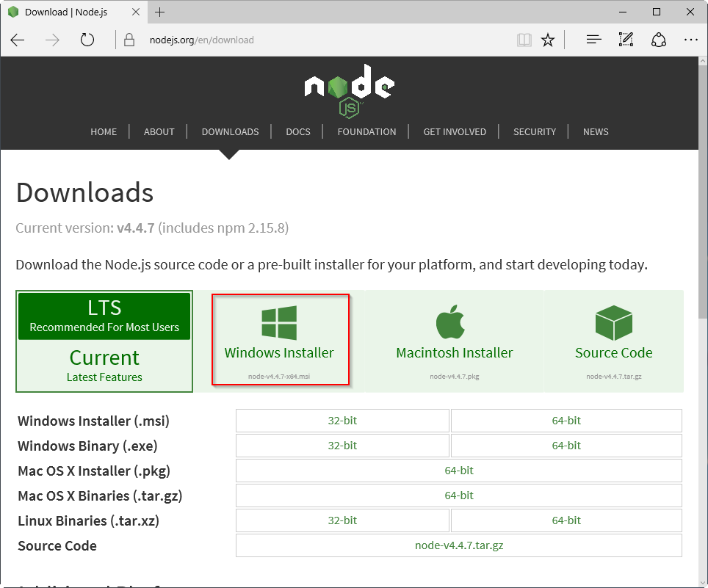Reload the page with the refresh icon
This screenshot has width=708, height=588.
point(87,40)
